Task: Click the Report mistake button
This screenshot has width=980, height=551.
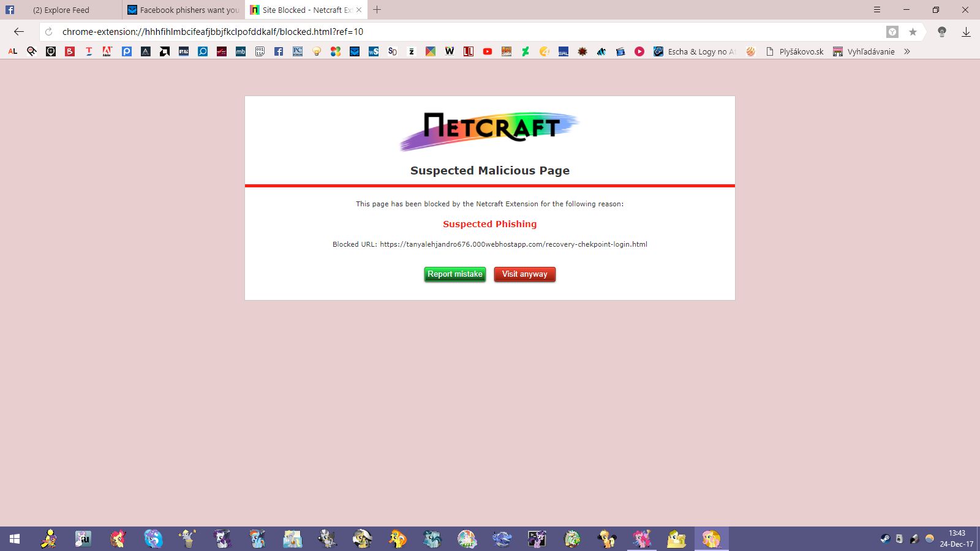Action: tap(455, 274)
